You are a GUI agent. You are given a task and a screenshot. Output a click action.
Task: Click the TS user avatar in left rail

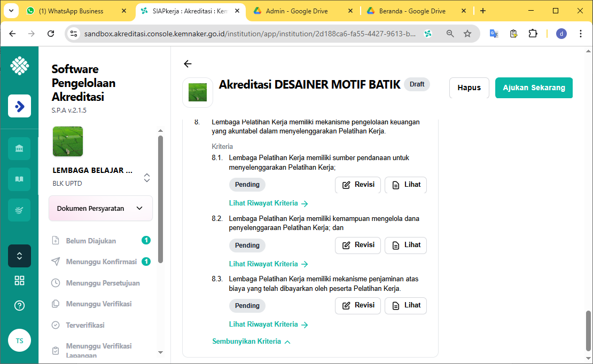[x=19, y=341]
